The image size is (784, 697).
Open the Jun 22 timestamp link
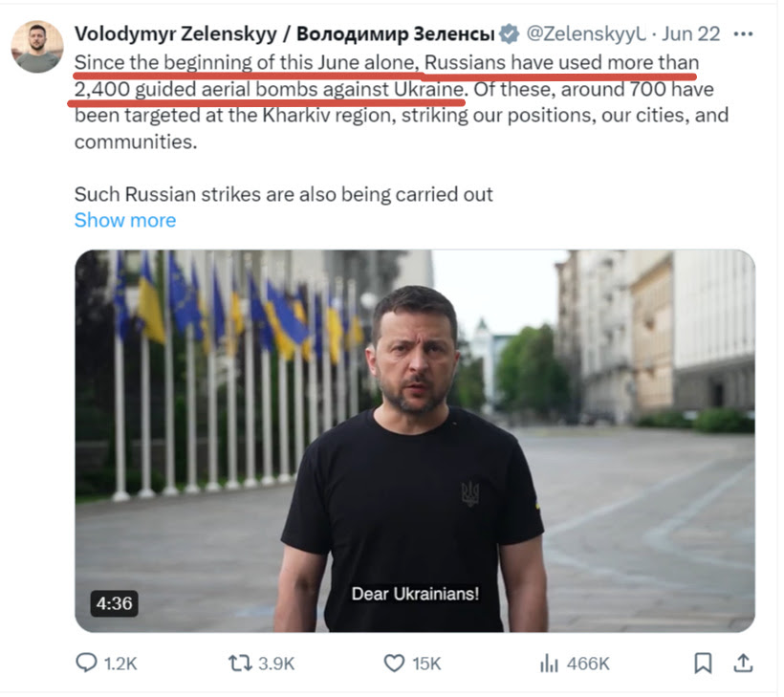pos(690,33)
